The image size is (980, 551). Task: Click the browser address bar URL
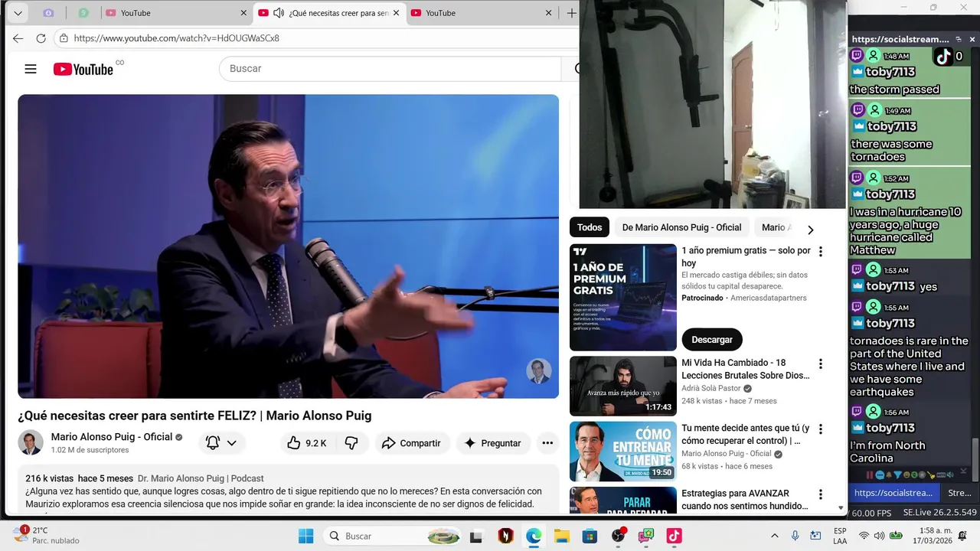177,37
